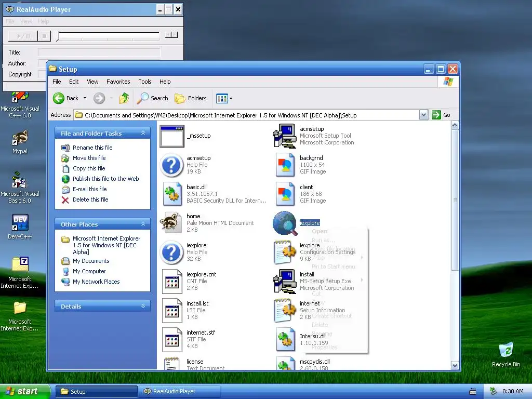The height and width of the screenshot is (399, 532).
Task: Open the Favorites menu
Action: click(118, 82)
